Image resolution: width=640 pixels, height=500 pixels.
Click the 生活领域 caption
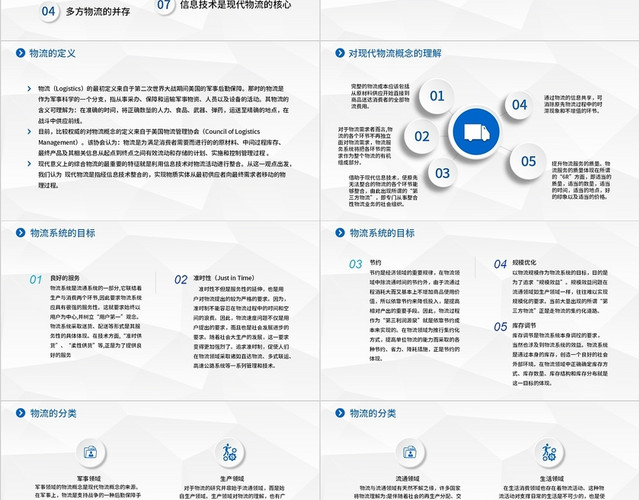tap(551, 478)
